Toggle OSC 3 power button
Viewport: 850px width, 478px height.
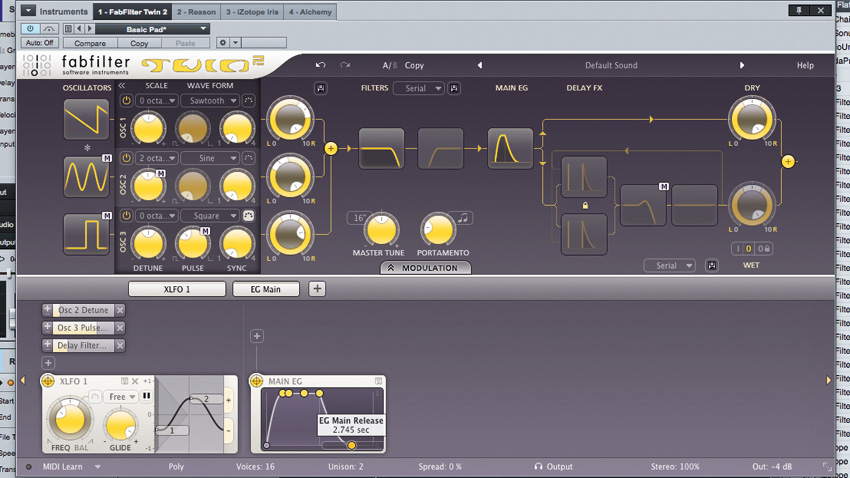[126, 216]
